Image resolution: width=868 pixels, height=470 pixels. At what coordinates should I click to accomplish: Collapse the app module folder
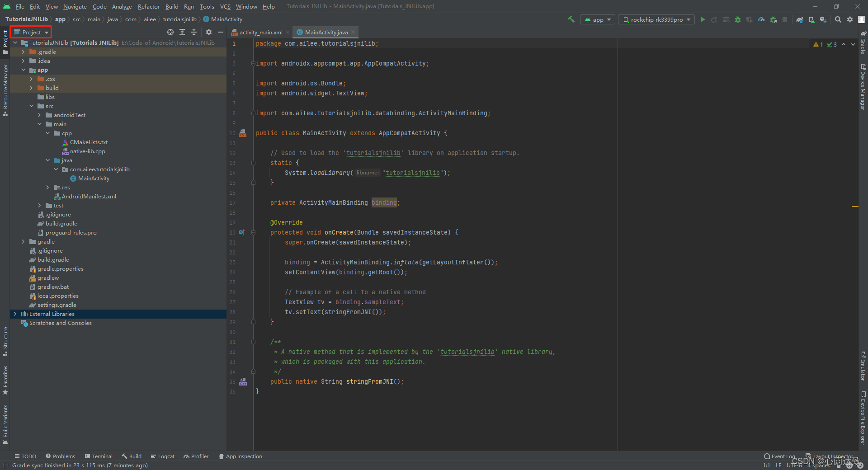(x=23, y=70)
